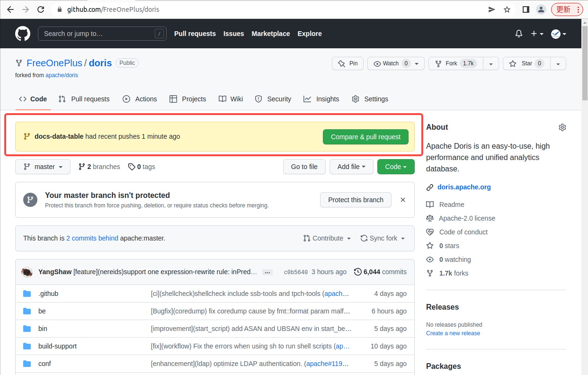This screenshot has width=588, height=375.
Task: View the 2 branches link
Action: 99,167
